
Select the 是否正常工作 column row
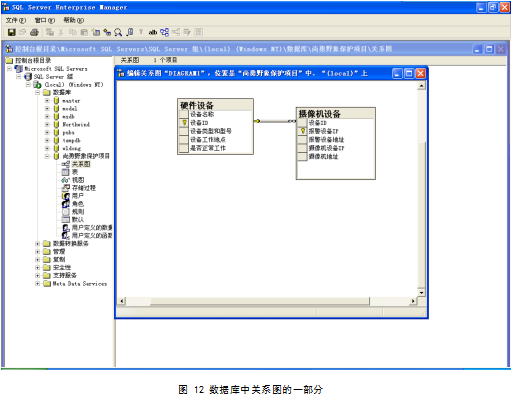[215, 148]
